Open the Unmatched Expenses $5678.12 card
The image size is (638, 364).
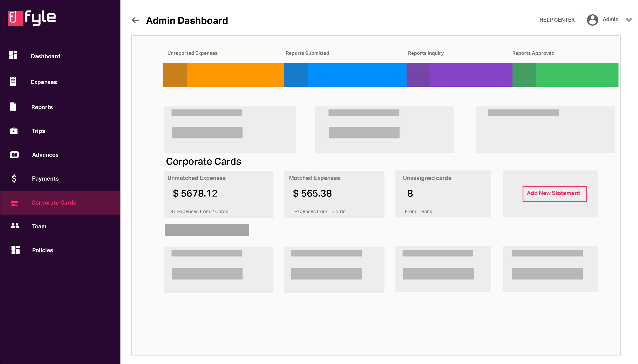coord(218,194)
